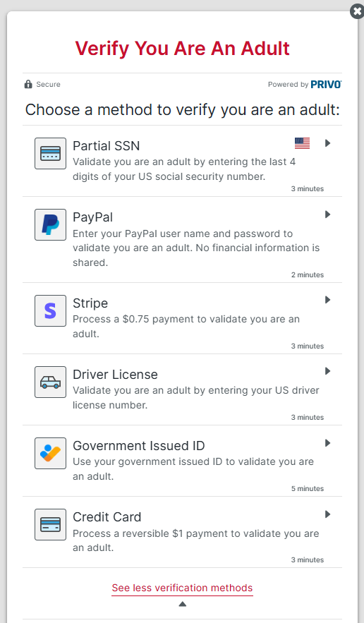Click the Partial SSN card icon
Viewport: 364px width, 623px height.
[x=51, y=153]
